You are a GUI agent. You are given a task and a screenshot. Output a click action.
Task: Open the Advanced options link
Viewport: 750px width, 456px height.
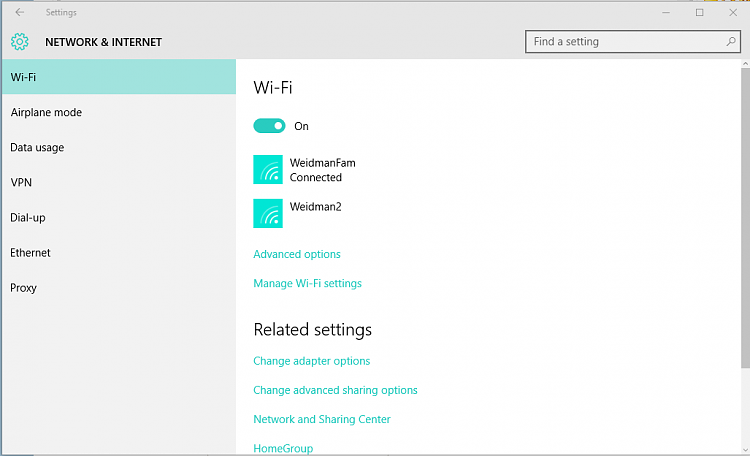pyautogui.click(x=297, y=254)
